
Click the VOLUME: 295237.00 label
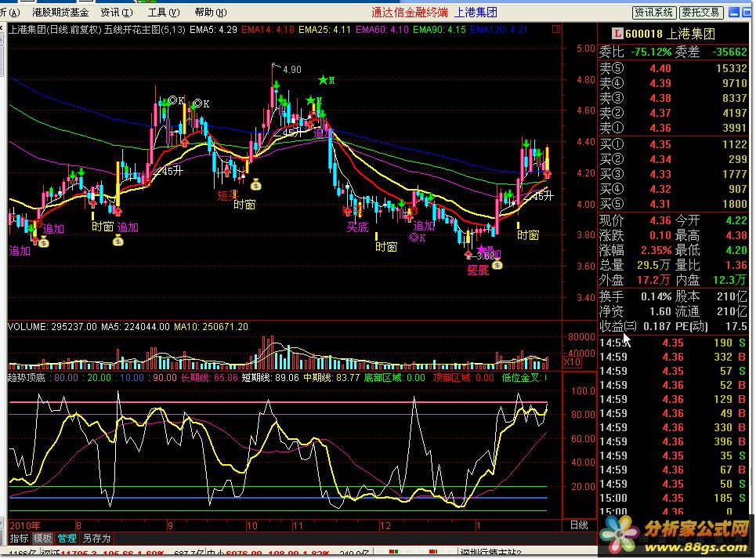pos(52,326)
